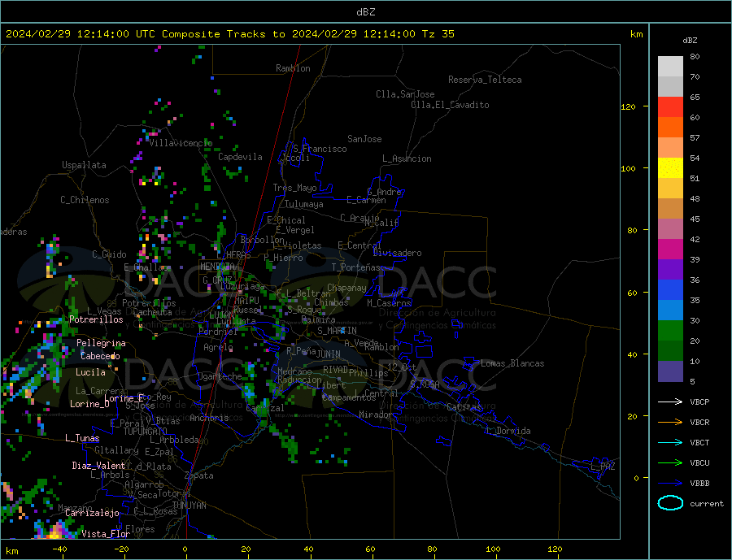Click the TUPUNGATO label

point(146,432)
